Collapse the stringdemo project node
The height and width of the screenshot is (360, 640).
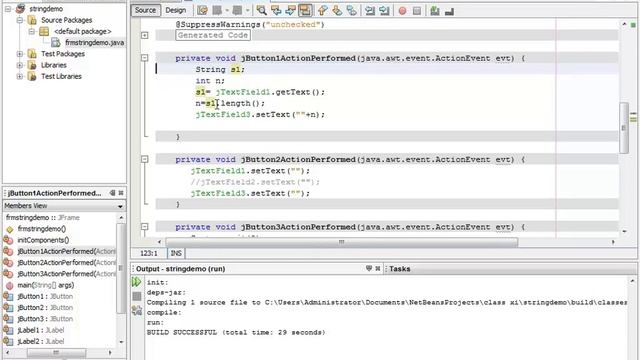tap(8, 9)
